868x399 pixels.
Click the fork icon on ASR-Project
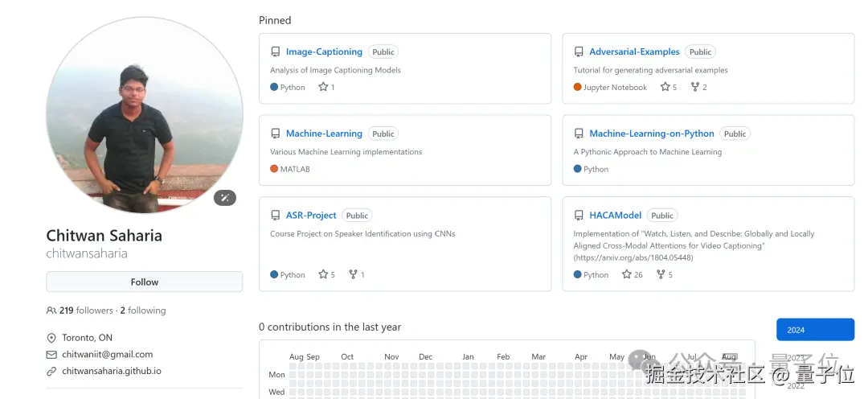(353, 274)
